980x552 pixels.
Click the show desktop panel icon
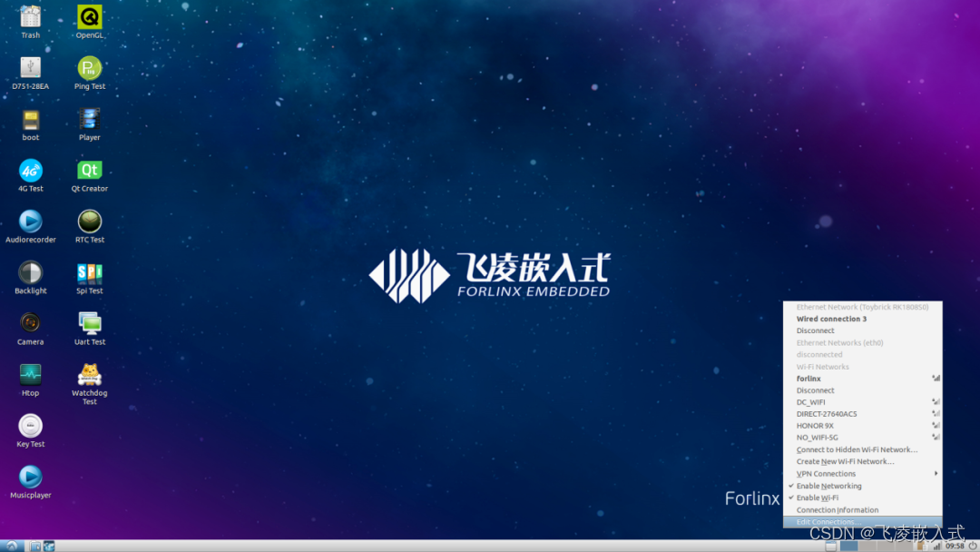(x=830, y=546)
